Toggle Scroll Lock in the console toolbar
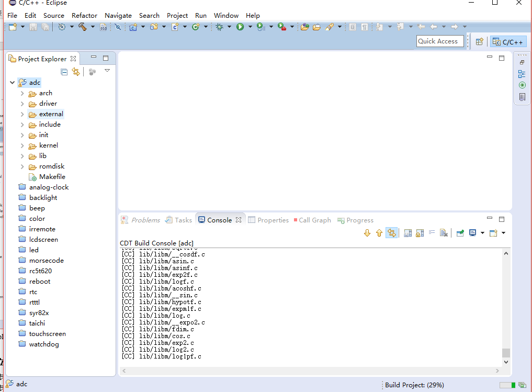The image size is (532, 392). click(420, 233)
